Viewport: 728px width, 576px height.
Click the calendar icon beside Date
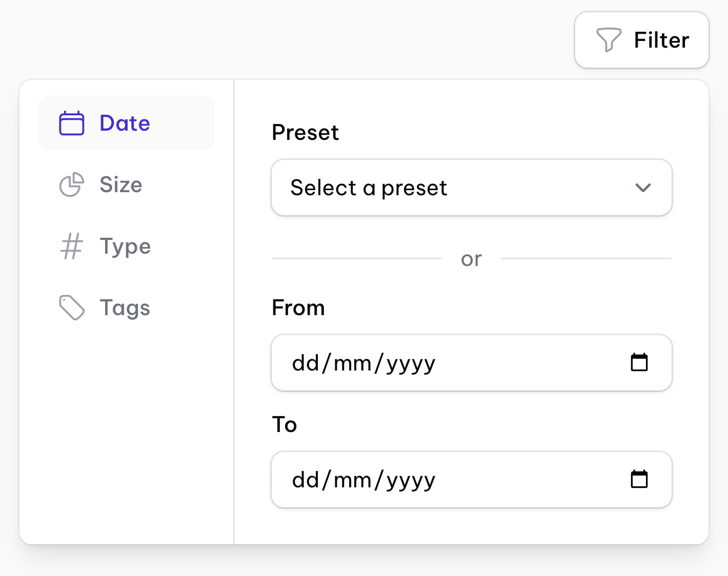(x=72, y=123)
